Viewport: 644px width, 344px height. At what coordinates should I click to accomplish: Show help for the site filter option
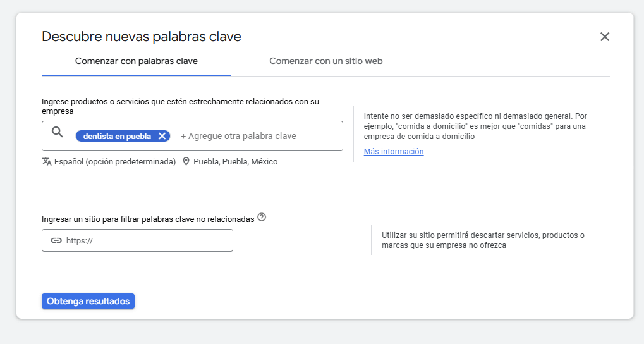[x=262, y=218]
